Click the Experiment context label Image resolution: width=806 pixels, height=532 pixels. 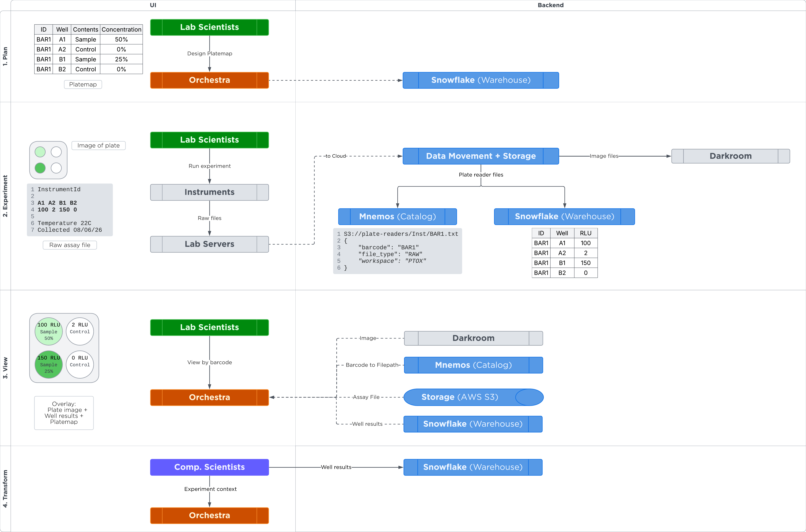[x=210, y=489]
